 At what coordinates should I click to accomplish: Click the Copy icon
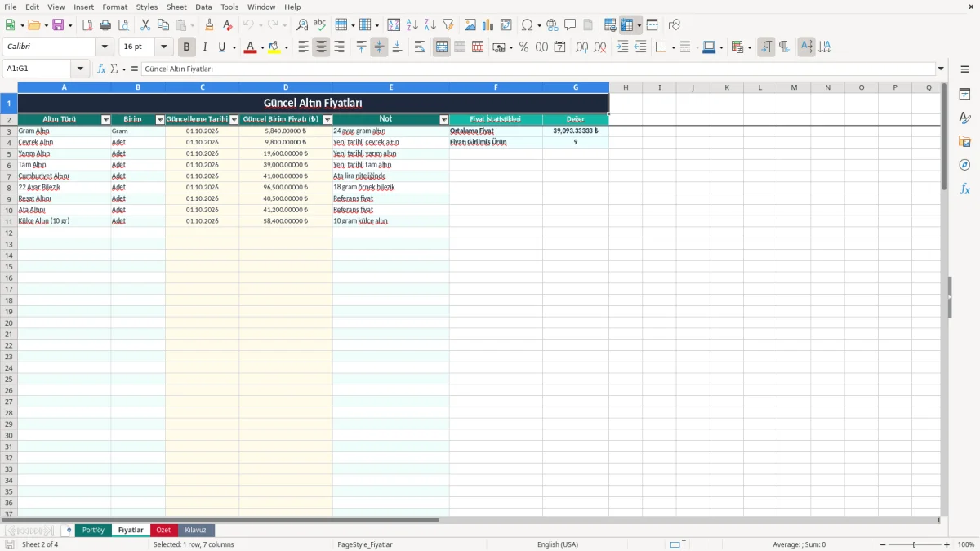[163, 25]
